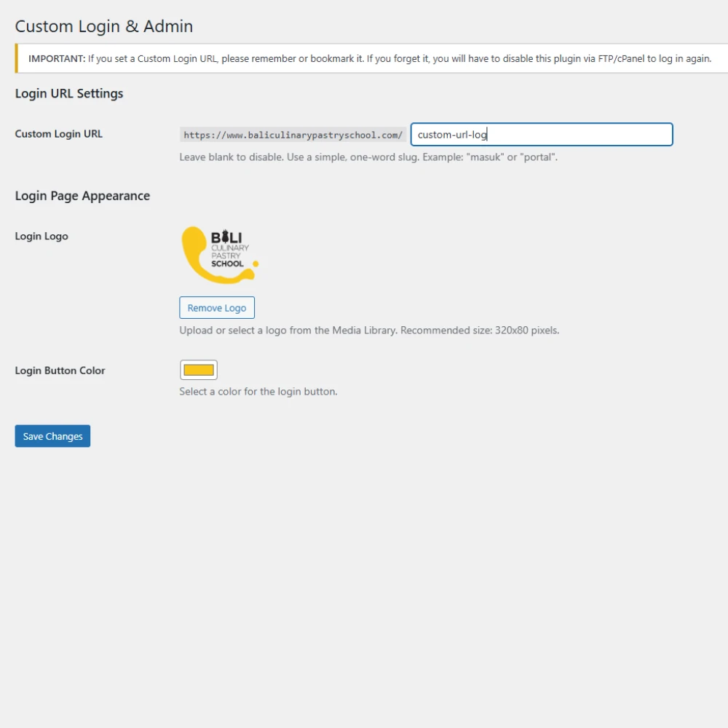This screenshot has width=728, height=728.
Task: Click the bold IMPORTANT text in the notice
Action: click(x=57, y=59)
